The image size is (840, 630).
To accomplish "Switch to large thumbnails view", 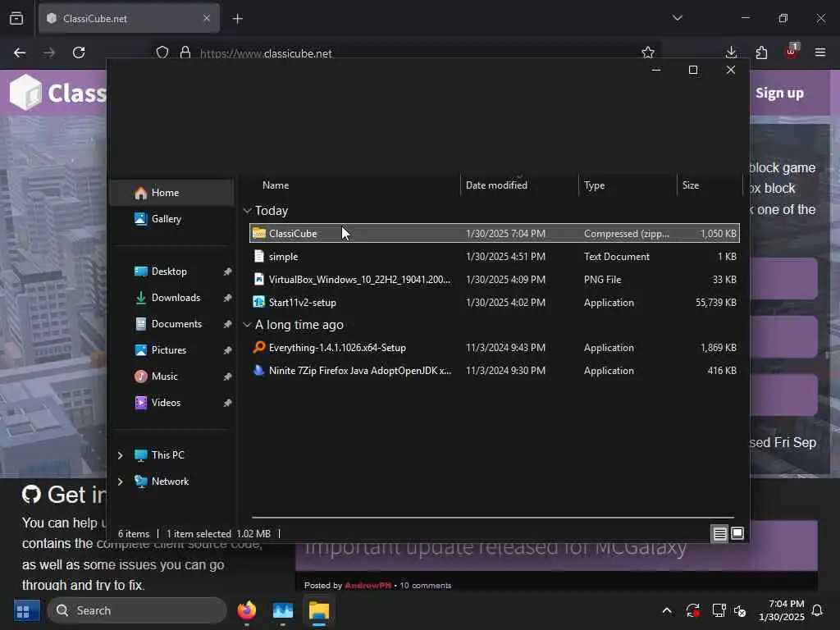I will pos(737,533).
